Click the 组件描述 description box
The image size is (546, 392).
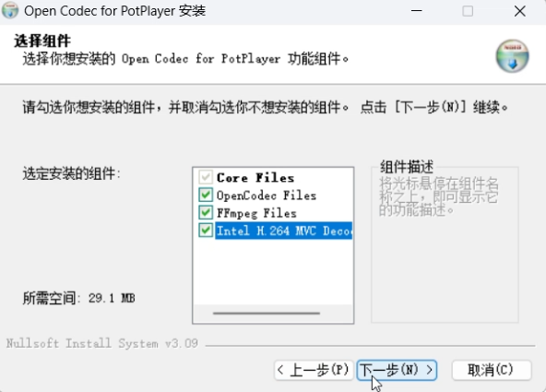445,244
